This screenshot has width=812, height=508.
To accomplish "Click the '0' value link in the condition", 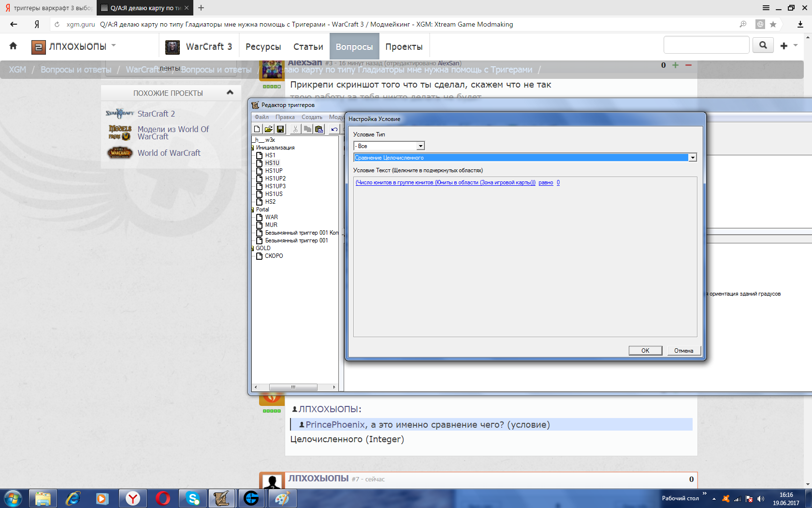I will click(558, 182).
